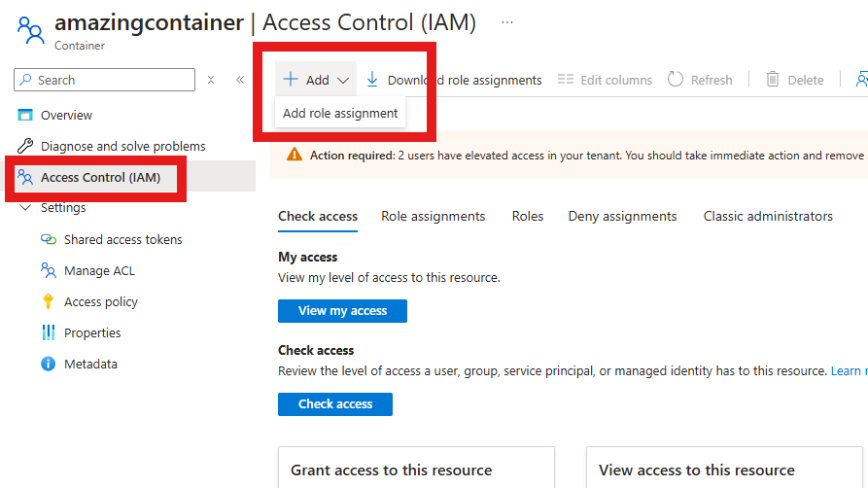This screenshot has width=868, height=488.
Task: Focus the sidebar Search field
Action: [x=105, y=80]
